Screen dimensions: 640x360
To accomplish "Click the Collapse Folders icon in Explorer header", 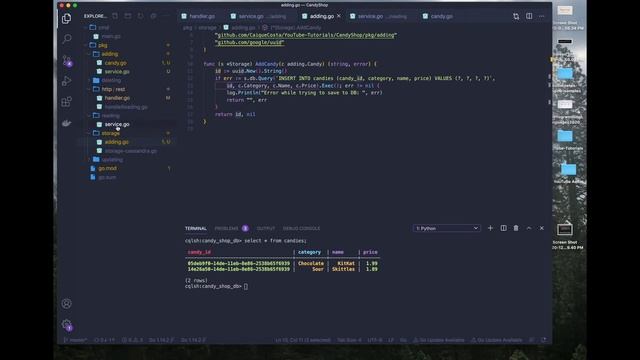I will click(x=153, y=16).
